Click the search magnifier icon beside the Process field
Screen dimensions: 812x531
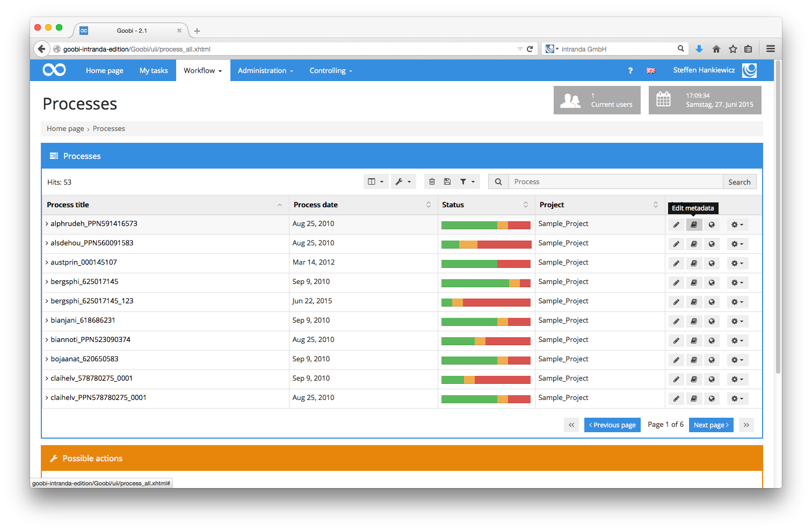498,181
